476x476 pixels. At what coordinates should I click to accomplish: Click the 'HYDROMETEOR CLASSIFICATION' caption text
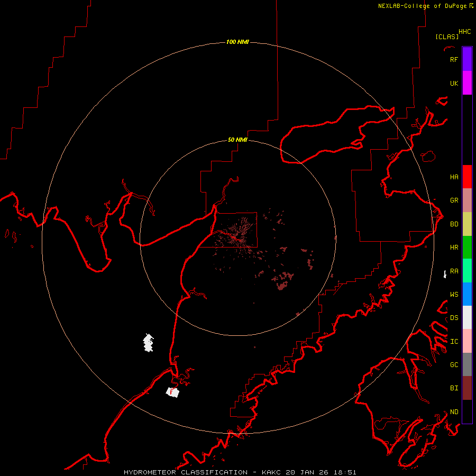tap(186, 472)
